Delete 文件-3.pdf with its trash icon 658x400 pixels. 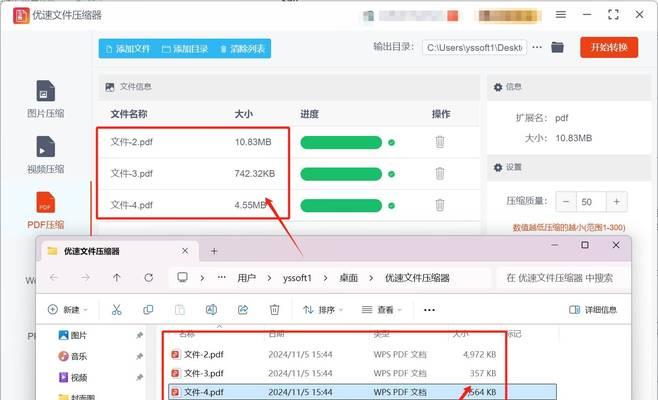[439, 173]
